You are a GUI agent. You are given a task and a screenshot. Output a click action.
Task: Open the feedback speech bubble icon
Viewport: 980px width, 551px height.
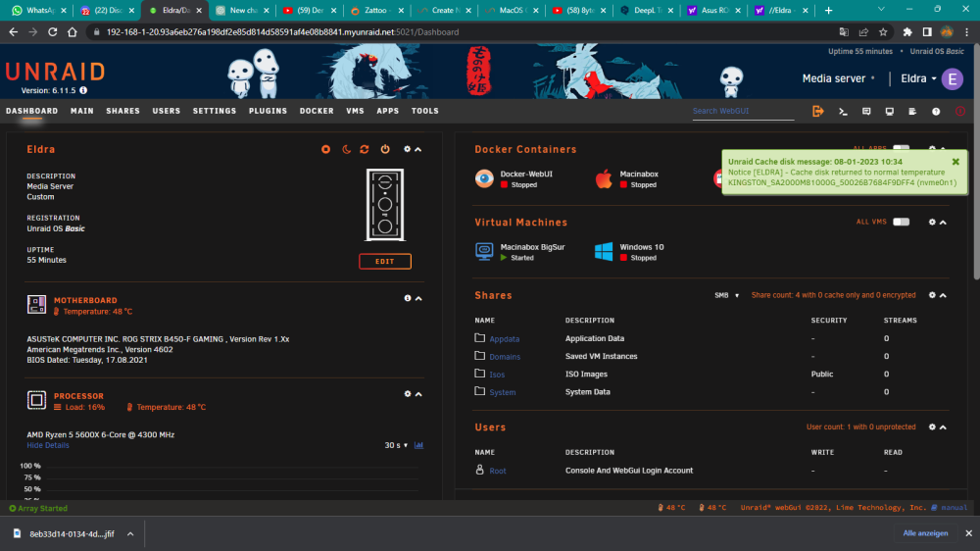pyautogui.click(x=866, y=112)
